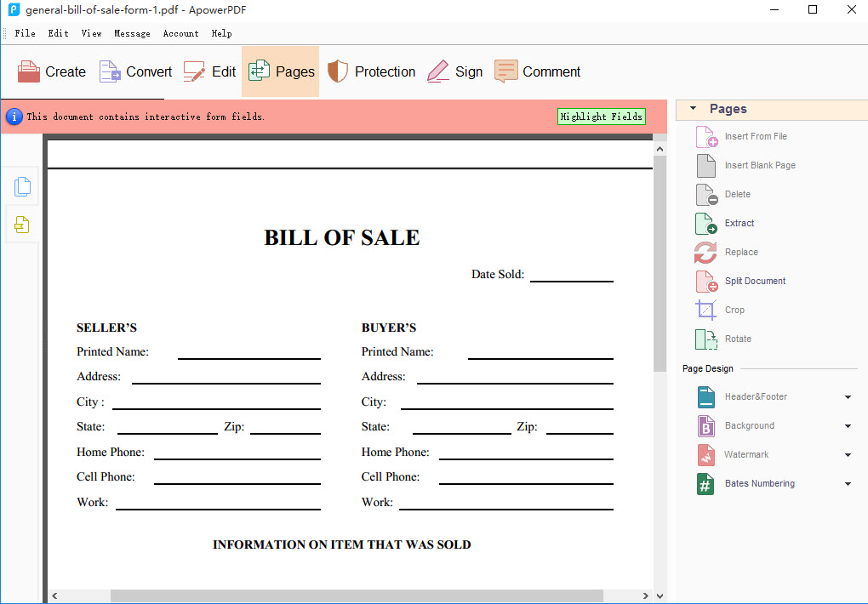Click the Buyer's Printed Name field

coord(540,351)
